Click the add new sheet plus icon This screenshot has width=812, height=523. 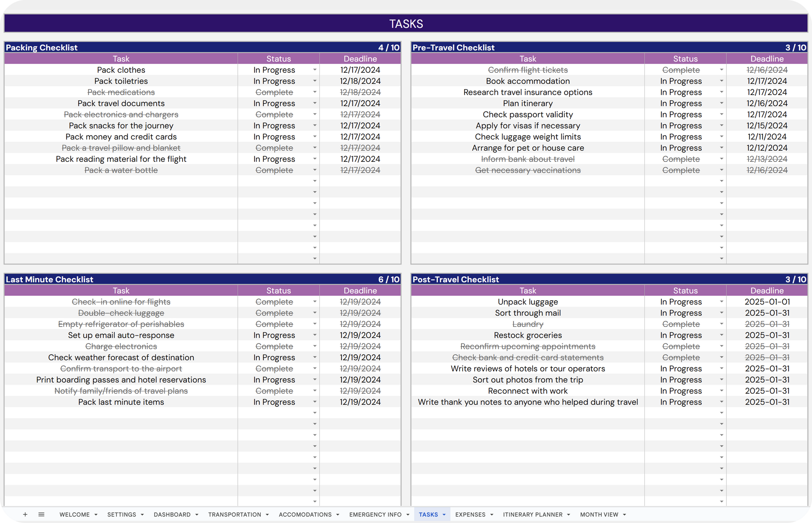[25, 515]
